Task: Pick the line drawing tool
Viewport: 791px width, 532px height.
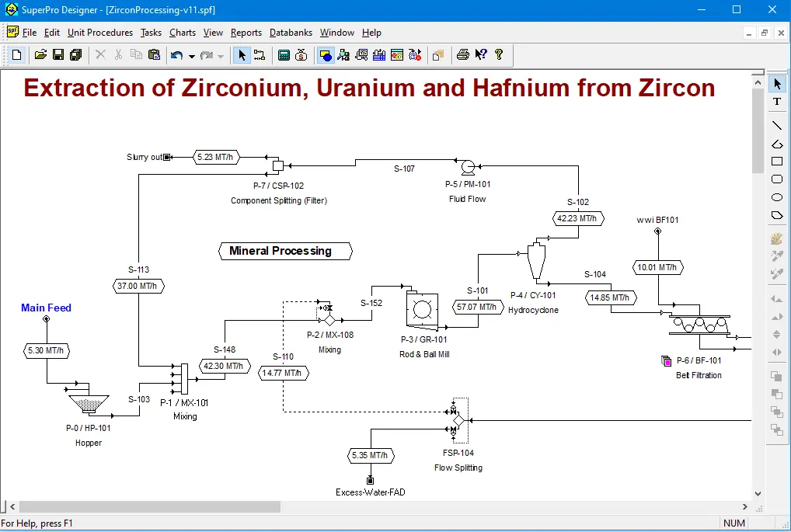Action: click(776, 125)
